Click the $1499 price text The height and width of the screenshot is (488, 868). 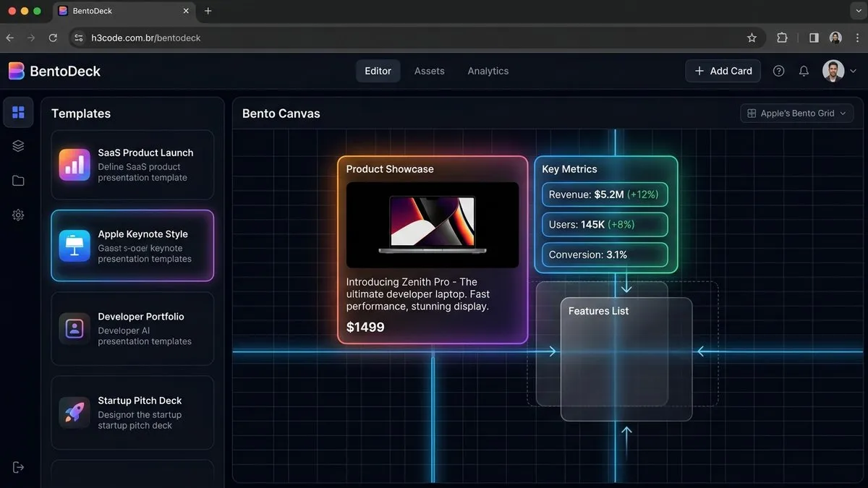(x=365, y=328)
